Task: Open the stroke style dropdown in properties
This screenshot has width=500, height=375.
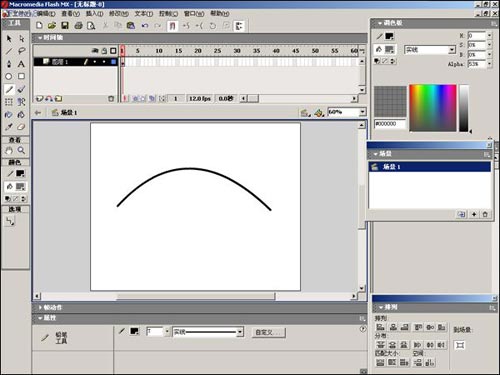Action: [240, 332]
